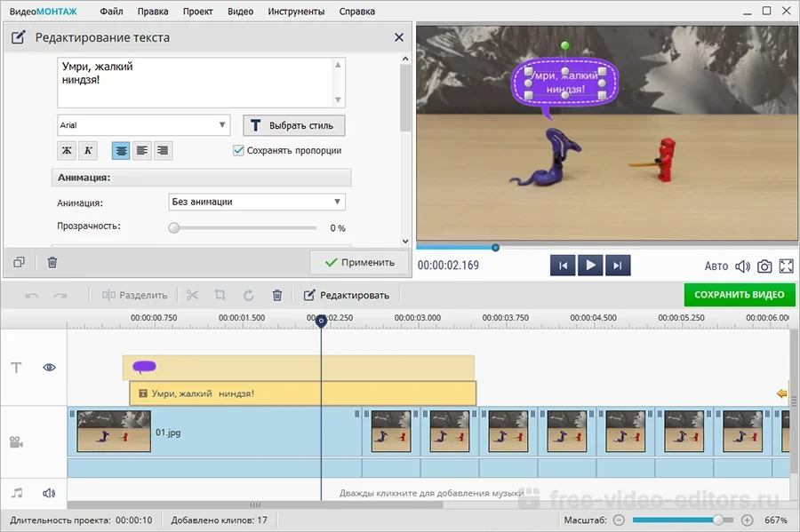Click the scissors cut icon

click(x=193, y=295)
